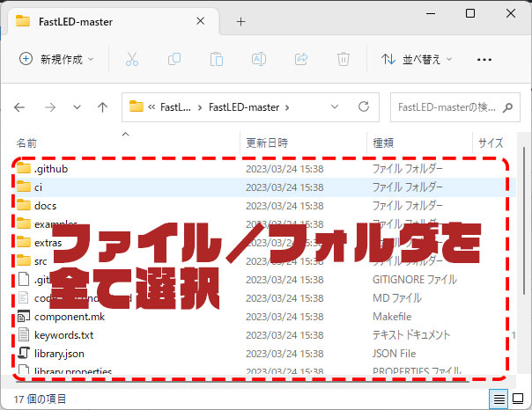This screenshot has height=410, width=532.
Task: Open the 新規作成 new item menu
Action: click(x=56, y=59)
